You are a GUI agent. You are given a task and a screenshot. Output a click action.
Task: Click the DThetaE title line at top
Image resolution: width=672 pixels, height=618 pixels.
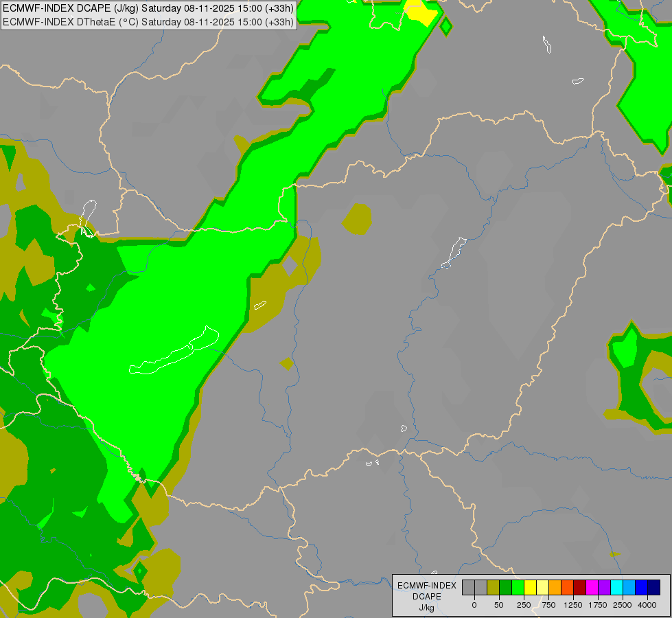point(148,22)
